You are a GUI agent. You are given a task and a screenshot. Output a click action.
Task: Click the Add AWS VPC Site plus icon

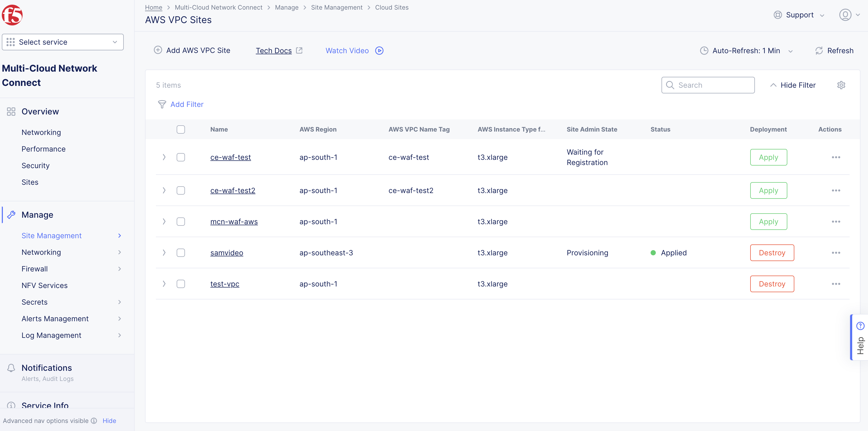(158, 50)
